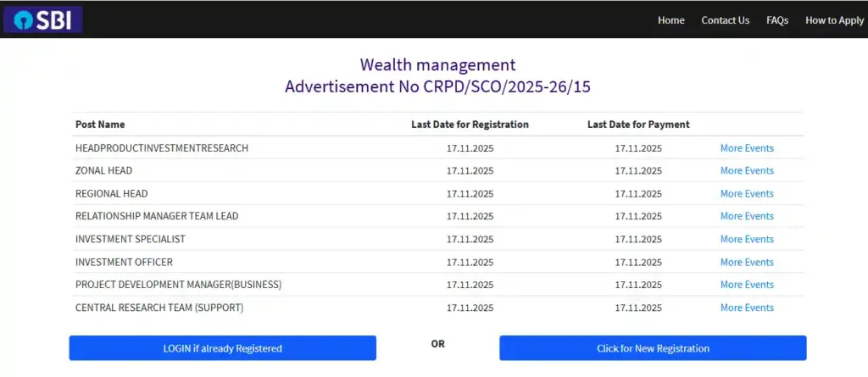Click the Click for New Registration button
Viewport: 868px width, 377px height.
[x=653, y=348]
